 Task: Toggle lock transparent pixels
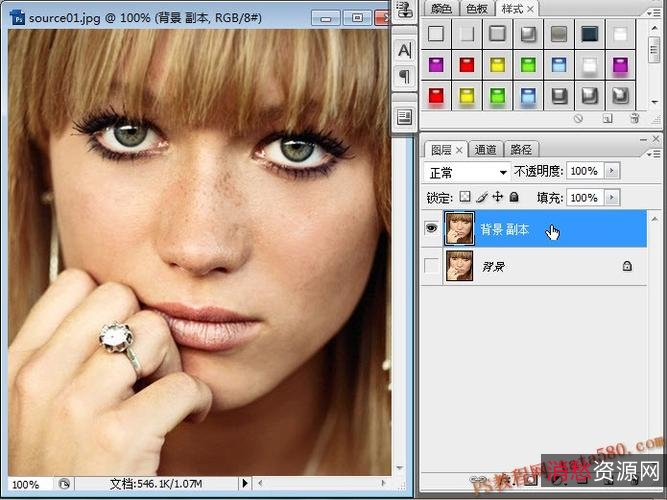click(x=465, y=197)
